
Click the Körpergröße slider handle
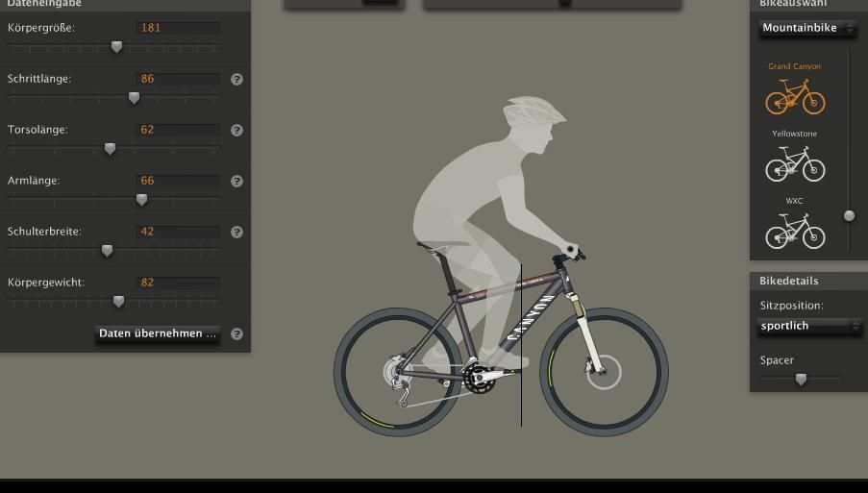pos(117,47)
